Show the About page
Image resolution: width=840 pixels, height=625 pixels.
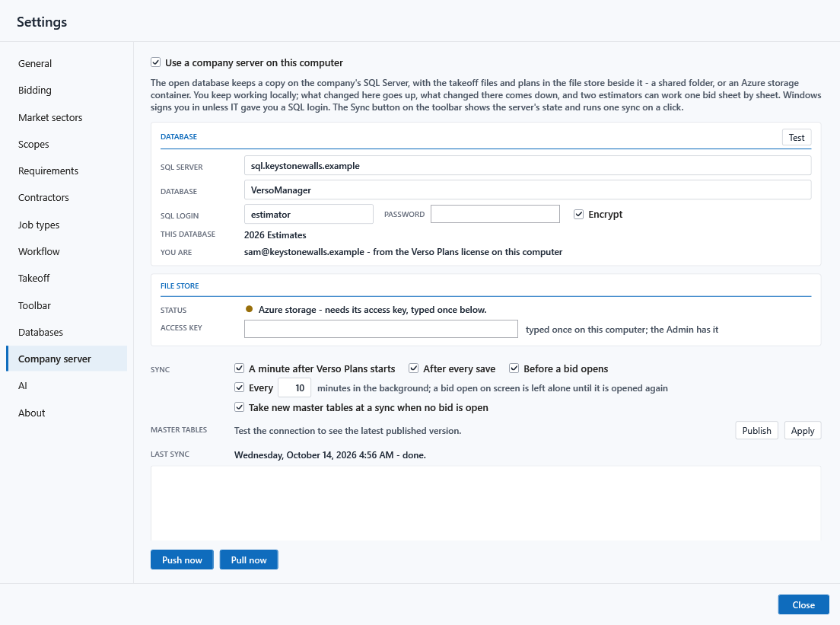32,413
